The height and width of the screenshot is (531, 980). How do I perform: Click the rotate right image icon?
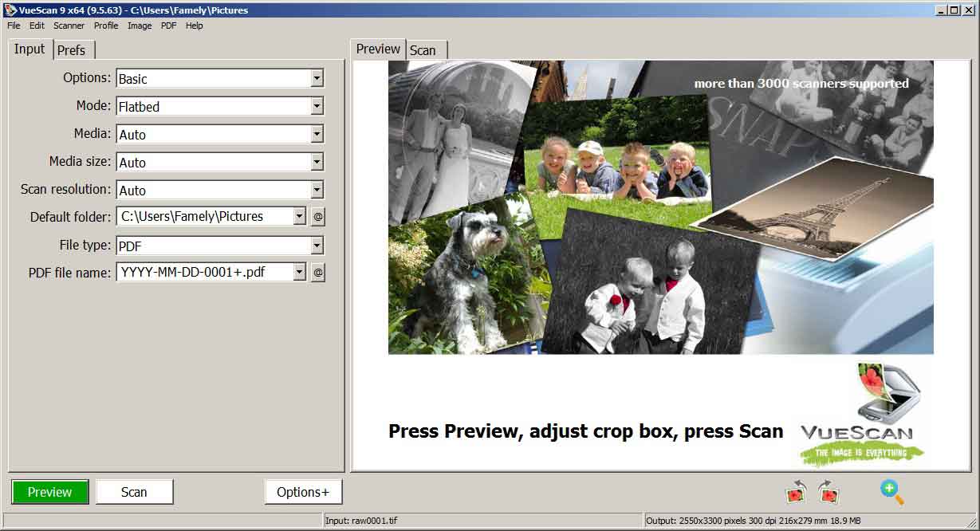828,492
